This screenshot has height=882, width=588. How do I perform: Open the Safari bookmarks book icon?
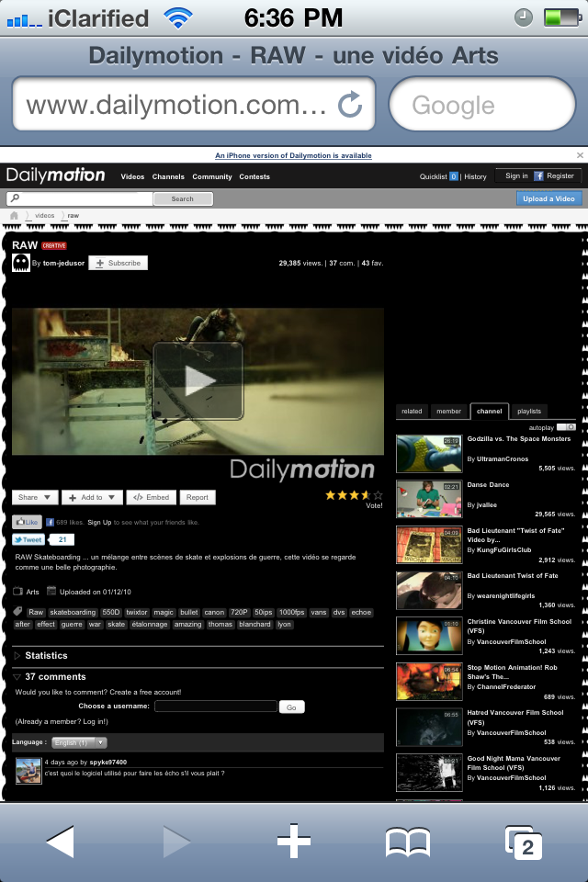(407, 841)
